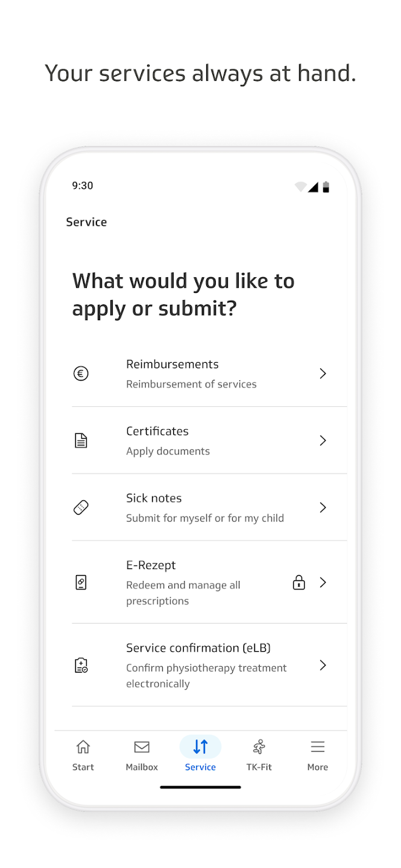Tap the euro Reimbursements icon
Viewport: 401px width, 868px height.
click(81, 374)
